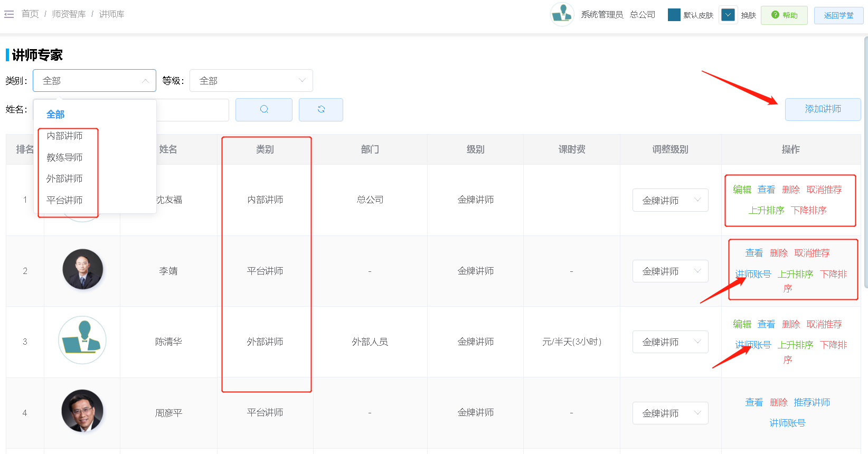
Task: Click the refresh reset icon button
Action: [x=321, y=109]
